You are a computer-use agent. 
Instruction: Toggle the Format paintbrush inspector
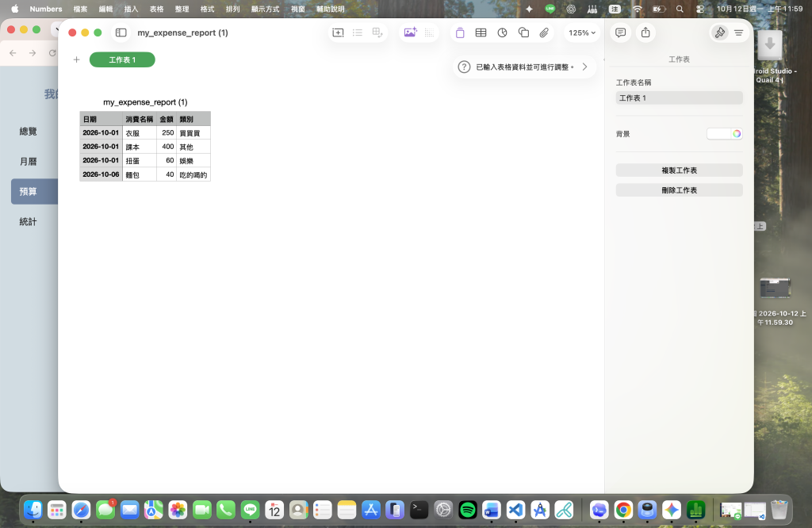(x=719, y=33)
